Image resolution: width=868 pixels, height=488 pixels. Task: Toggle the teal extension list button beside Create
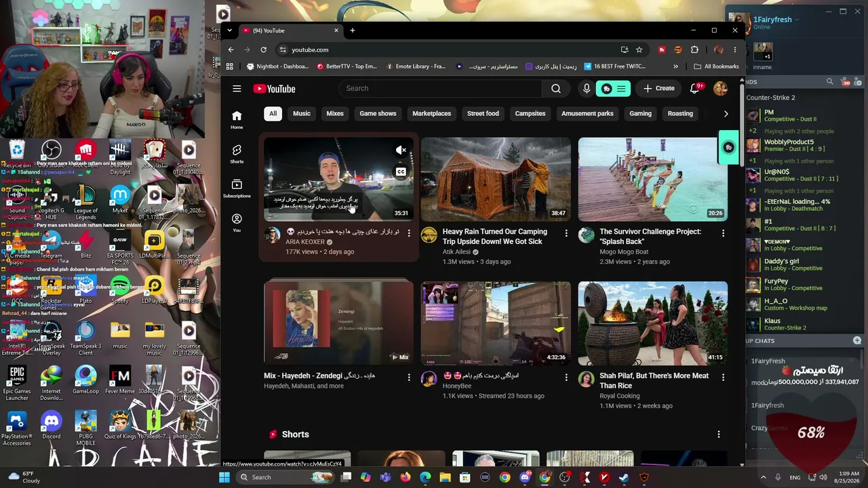[x=613, y=88]
